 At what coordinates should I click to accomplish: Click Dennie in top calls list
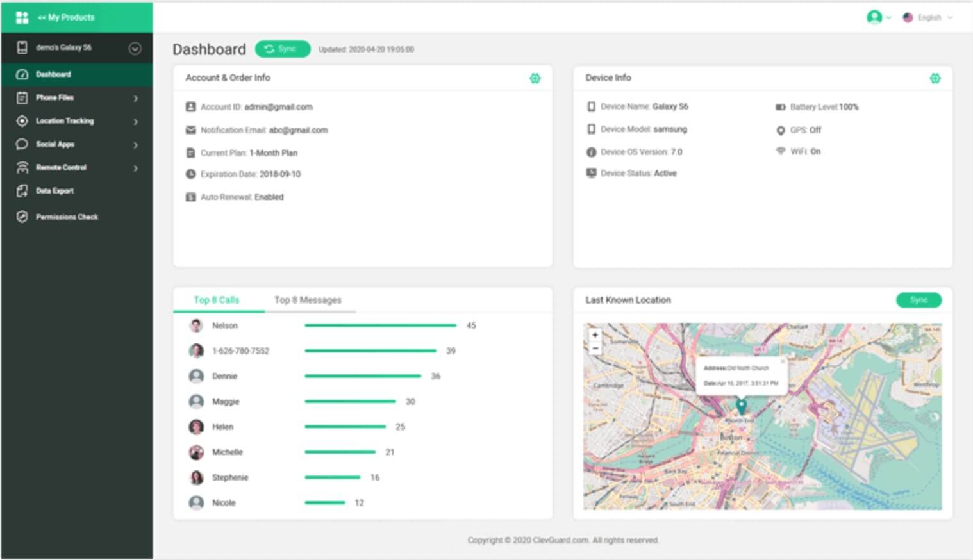pos(225,376)
